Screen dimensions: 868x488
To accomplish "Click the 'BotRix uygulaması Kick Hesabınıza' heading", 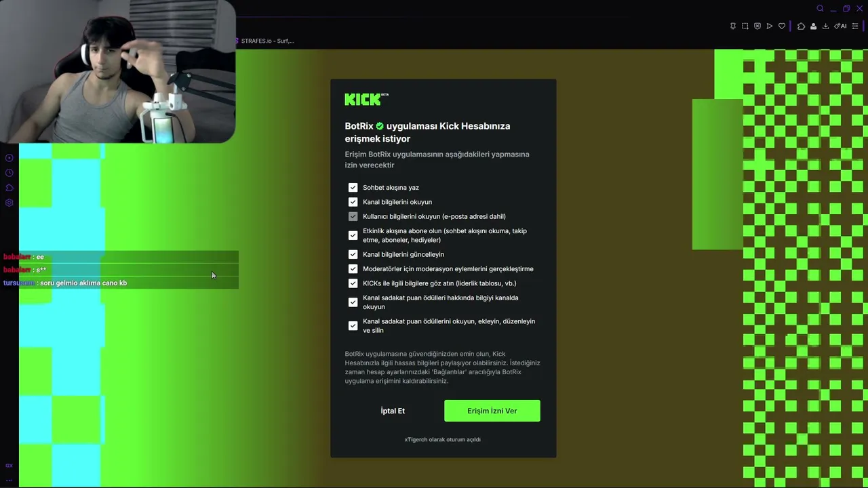I will (x=427, y=132).
